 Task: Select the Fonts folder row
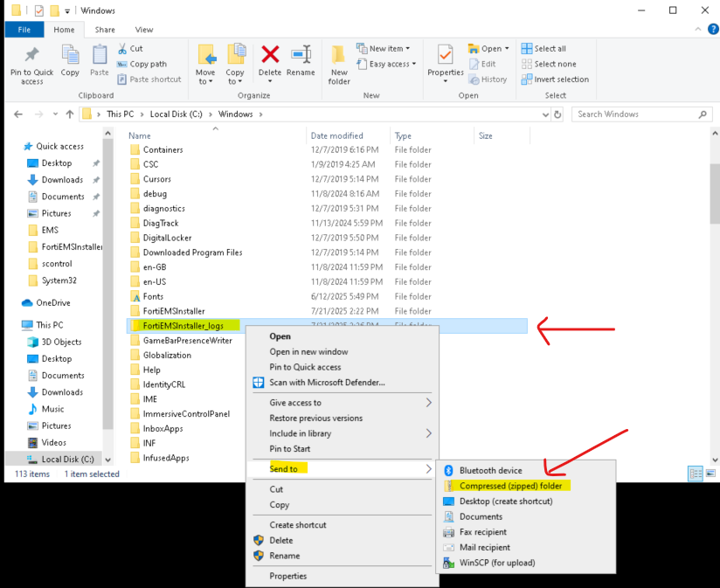point(327,296)
